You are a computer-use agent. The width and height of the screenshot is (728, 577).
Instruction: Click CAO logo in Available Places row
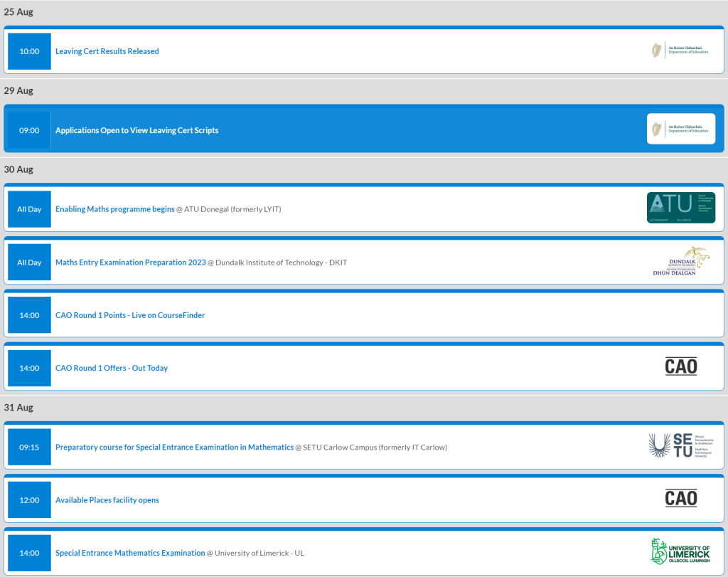pos(680,499)
